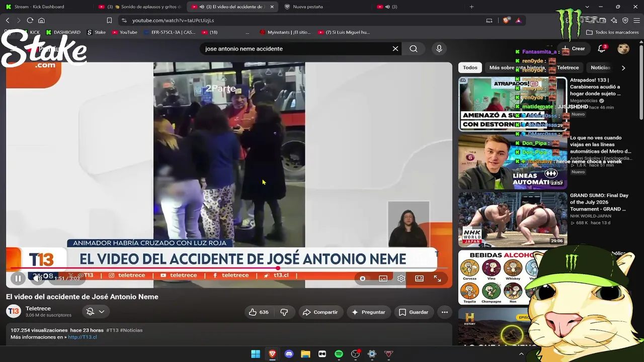This screenshot has height=362, width=644.
Task: Open the Stake bookmark
Action: pyautogui.click(x=97, y=32)
